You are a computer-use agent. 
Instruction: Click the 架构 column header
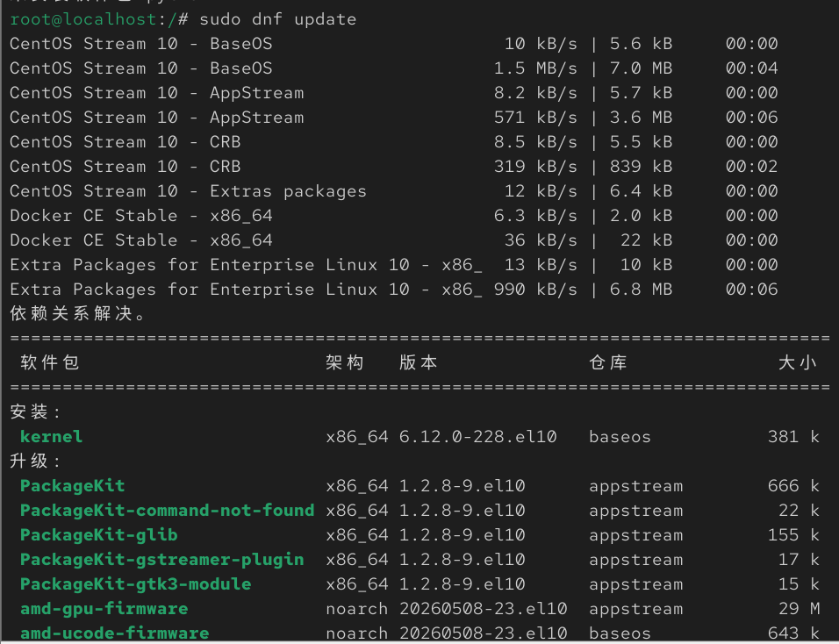pyautogui.click(x=345, y=362)
